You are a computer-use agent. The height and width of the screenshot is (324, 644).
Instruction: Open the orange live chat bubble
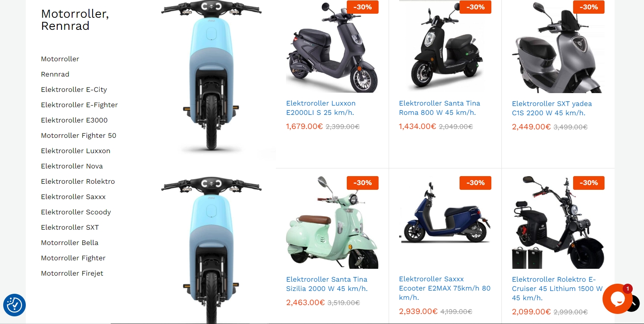[x=617, y=299]
